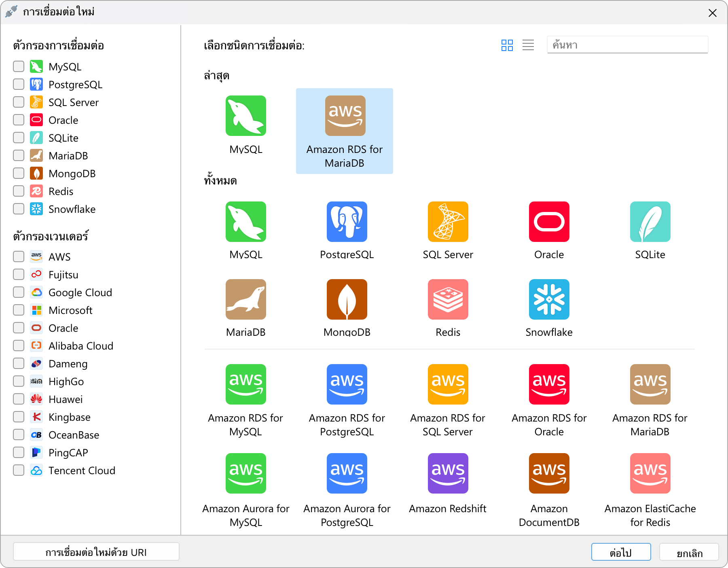Click the Oracle label in vendor filters

[x=63, y=328]
